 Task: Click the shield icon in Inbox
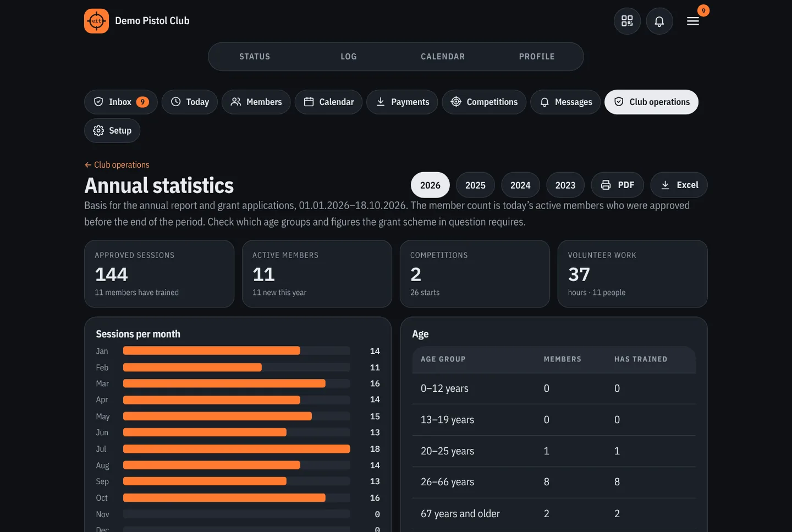coord(98,102)
